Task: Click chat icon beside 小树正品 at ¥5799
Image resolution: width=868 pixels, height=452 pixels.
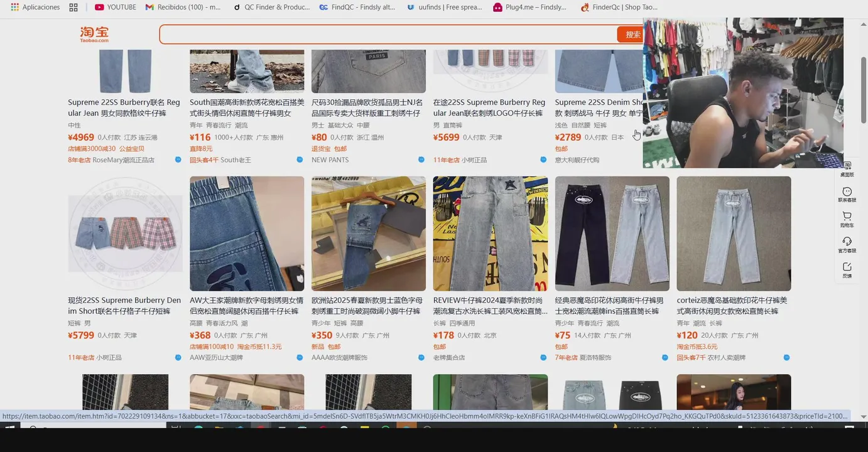Action: [178, 357]
